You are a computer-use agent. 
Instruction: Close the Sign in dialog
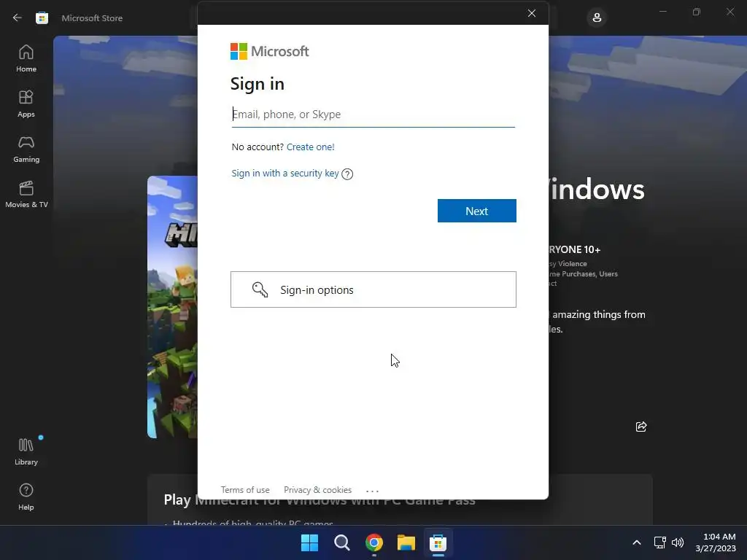[x=532, y=13]
